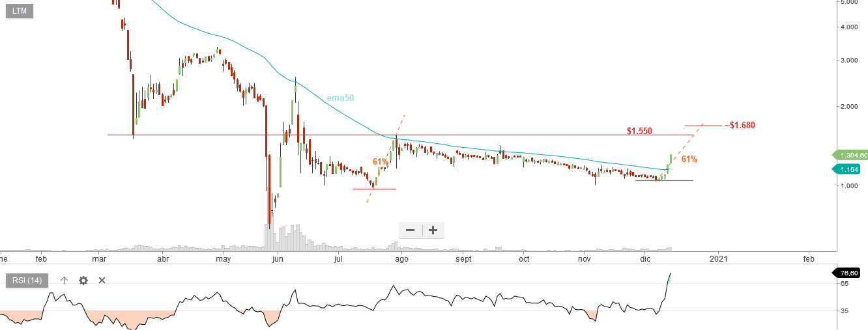
Task: Click the 2.000 price axis level
Action: pos(850,105)
